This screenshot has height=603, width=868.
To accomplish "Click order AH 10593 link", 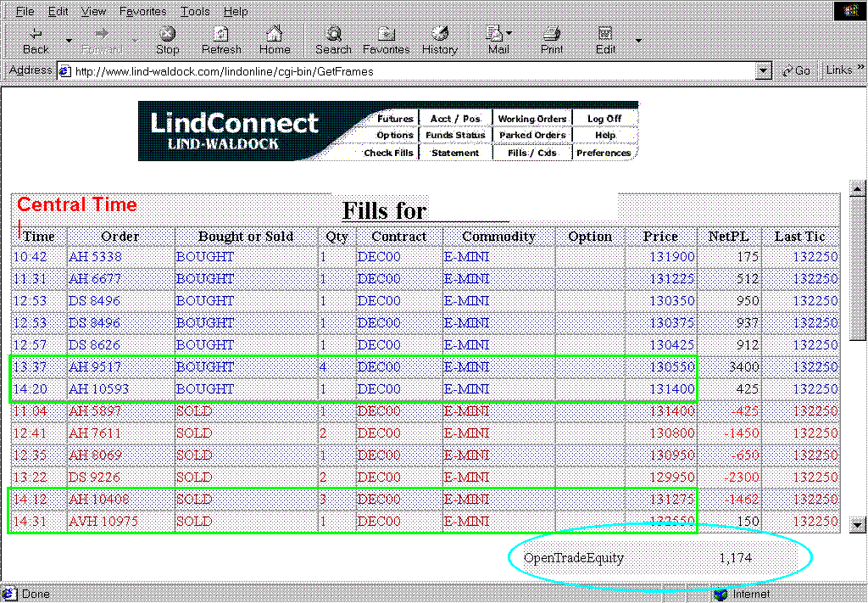I will [98, 389].
